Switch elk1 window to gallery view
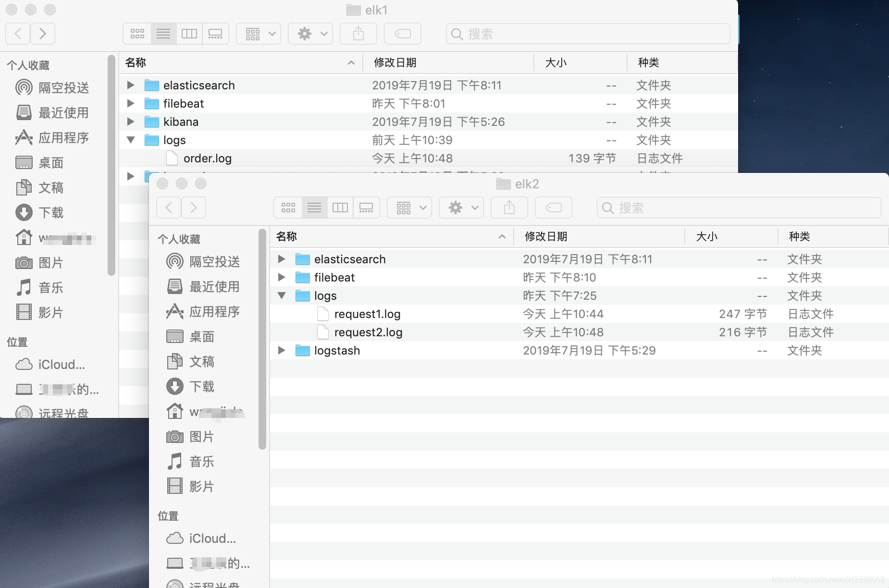The image size is (889, 588). [x=215, y=34]
